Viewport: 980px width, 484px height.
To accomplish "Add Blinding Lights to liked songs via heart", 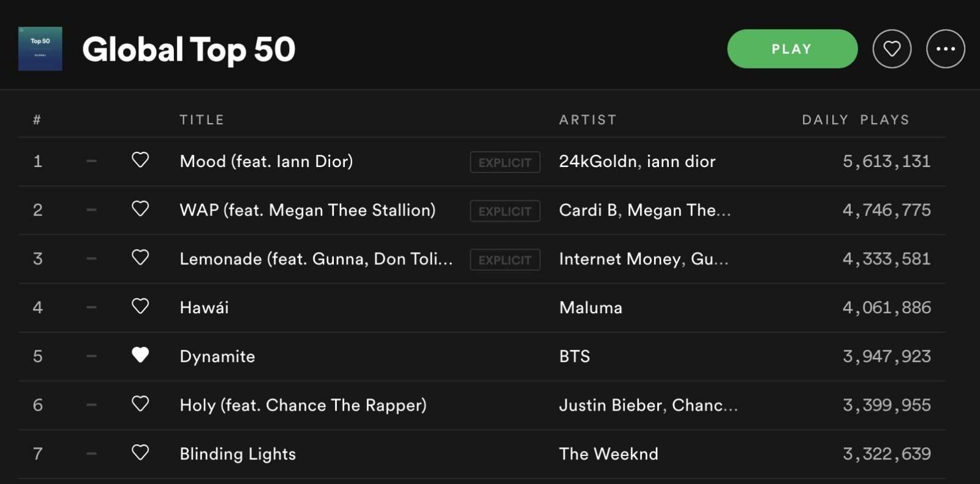I will click(140, 452).
